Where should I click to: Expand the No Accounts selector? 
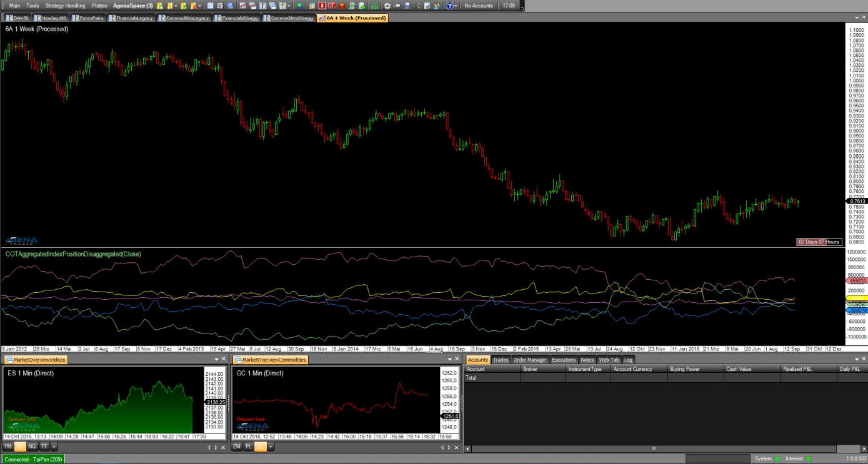[x=479, y=6]
